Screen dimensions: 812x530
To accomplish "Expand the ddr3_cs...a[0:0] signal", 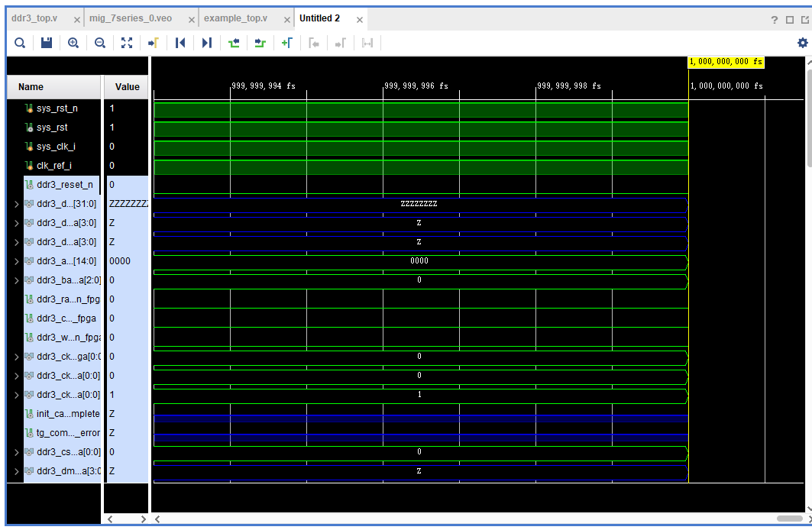I will (17, 452).
